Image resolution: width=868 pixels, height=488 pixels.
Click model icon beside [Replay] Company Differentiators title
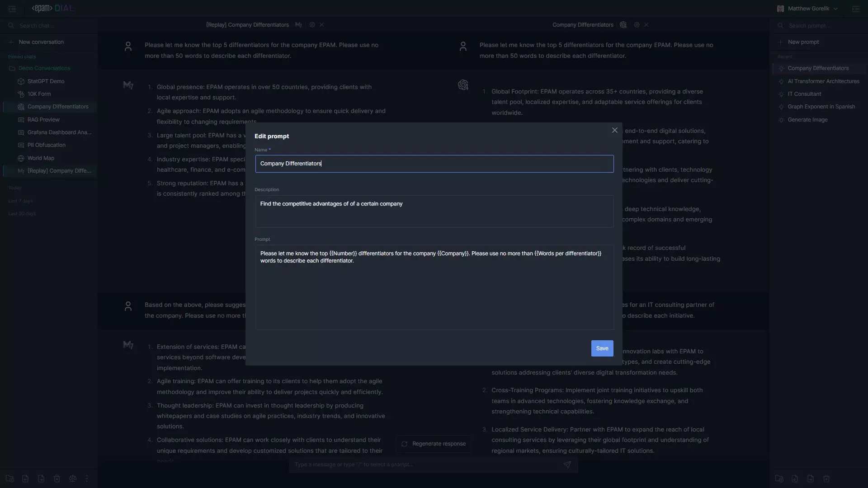[x=298, y=25]
